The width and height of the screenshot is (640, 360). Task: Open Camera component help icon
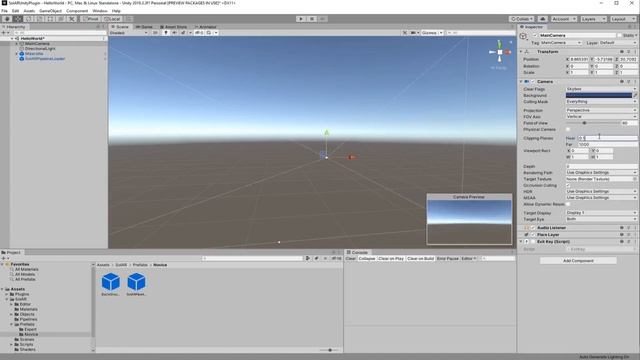(622, 82)
